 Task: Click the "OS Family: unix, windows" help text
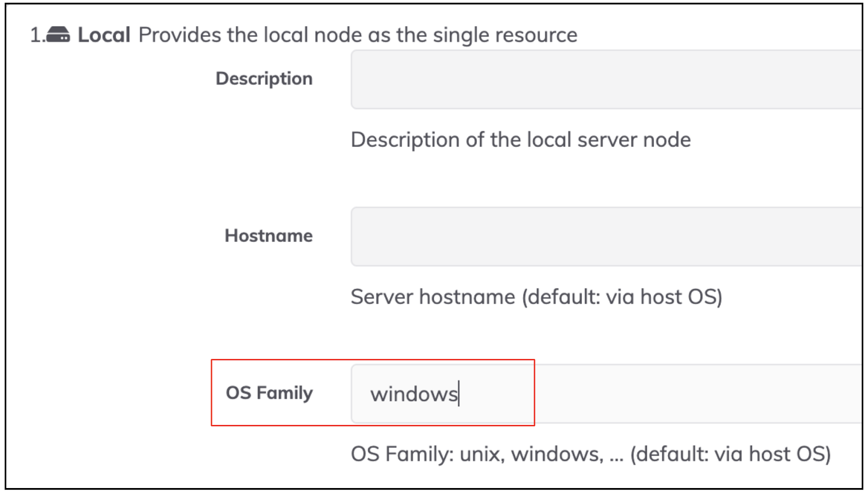pos(477,454)
